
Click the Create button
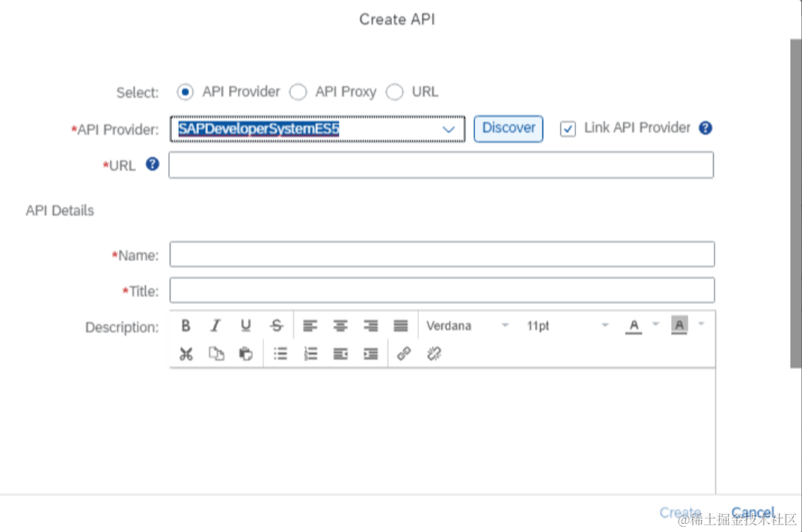[680, 512]
